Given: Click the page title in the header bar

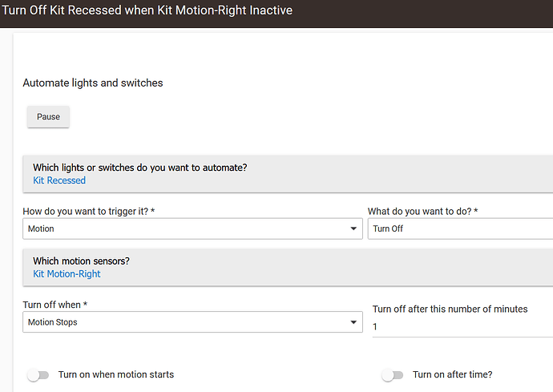Looking at the screenshot, I should [147, 10].
